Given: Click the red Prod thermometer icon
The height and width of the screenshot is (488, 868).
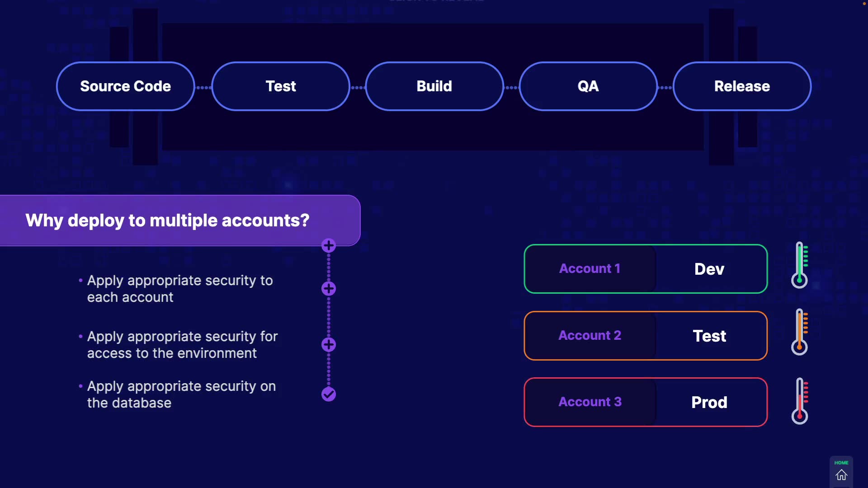Looking at the screenshot, I should point(799,401).
